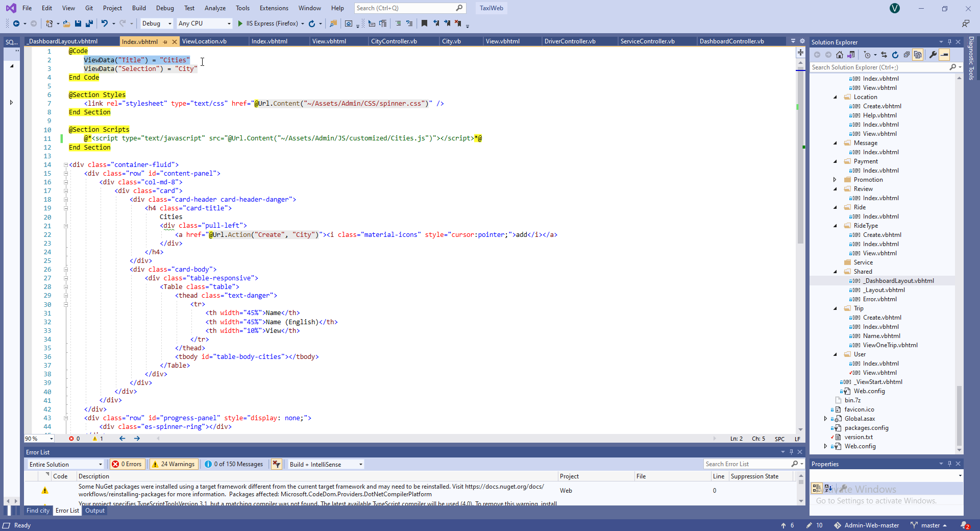This screenshot has height=531, width=980.
Task: Undo the last edit
Action: (104, 23)
